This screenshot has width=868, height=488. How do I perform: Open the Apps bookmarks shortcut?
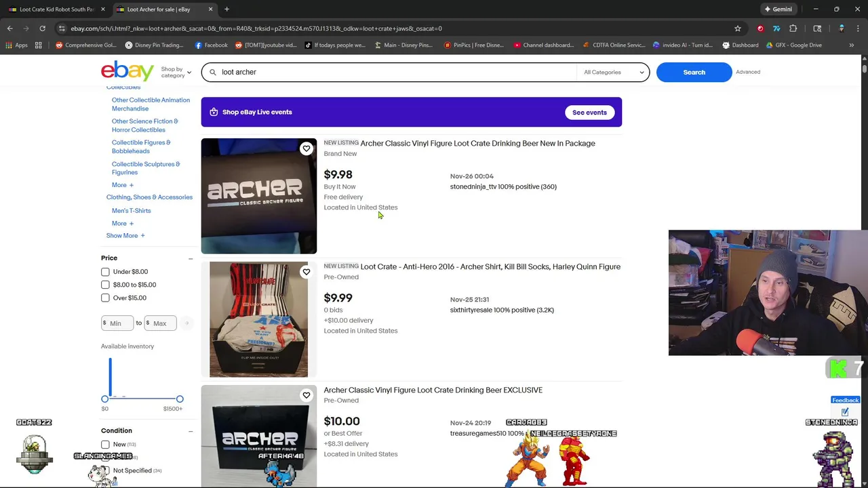[17, 45]
